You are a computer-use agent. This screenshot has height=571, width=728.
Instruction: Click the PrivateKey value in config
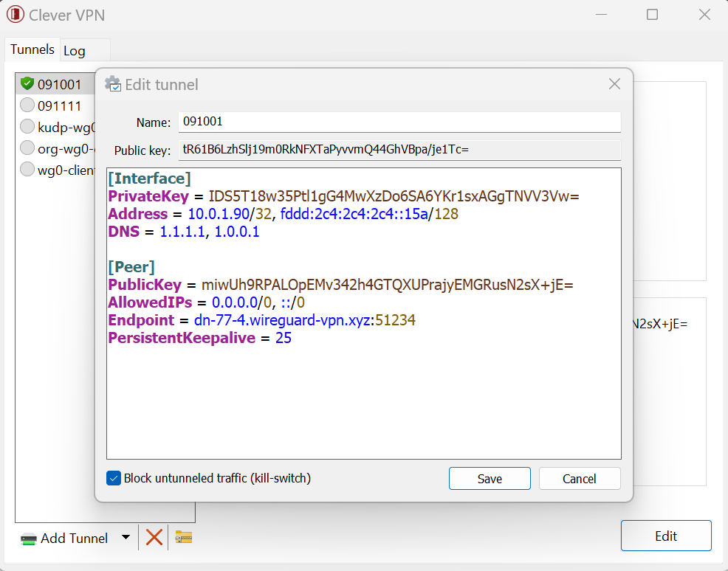pos(394,196)
